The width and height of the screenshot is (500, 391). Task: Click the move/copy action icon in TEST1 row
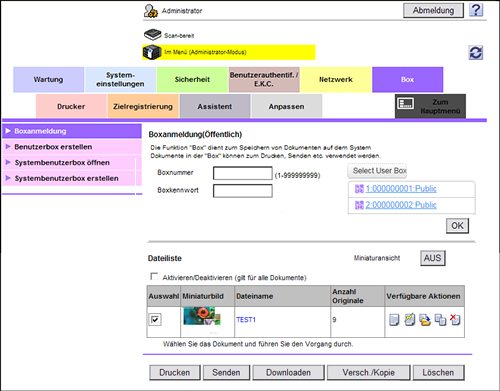(x=440, y=320)
